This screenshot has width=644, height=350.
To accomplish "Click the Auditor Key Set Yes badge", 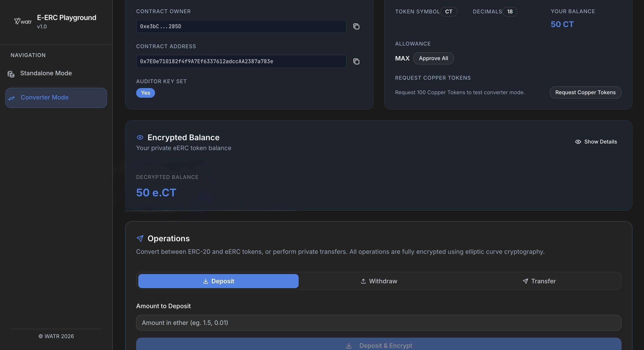I will coord(146,93).
